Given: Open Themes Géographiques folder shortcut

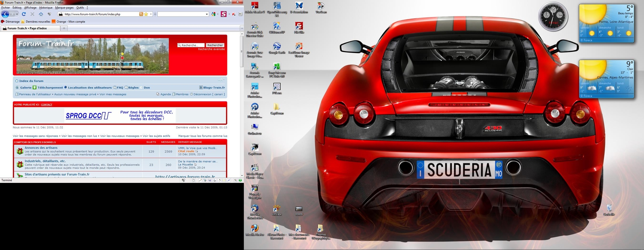Looking at the screenshot, I should click(x=321, y=232).
